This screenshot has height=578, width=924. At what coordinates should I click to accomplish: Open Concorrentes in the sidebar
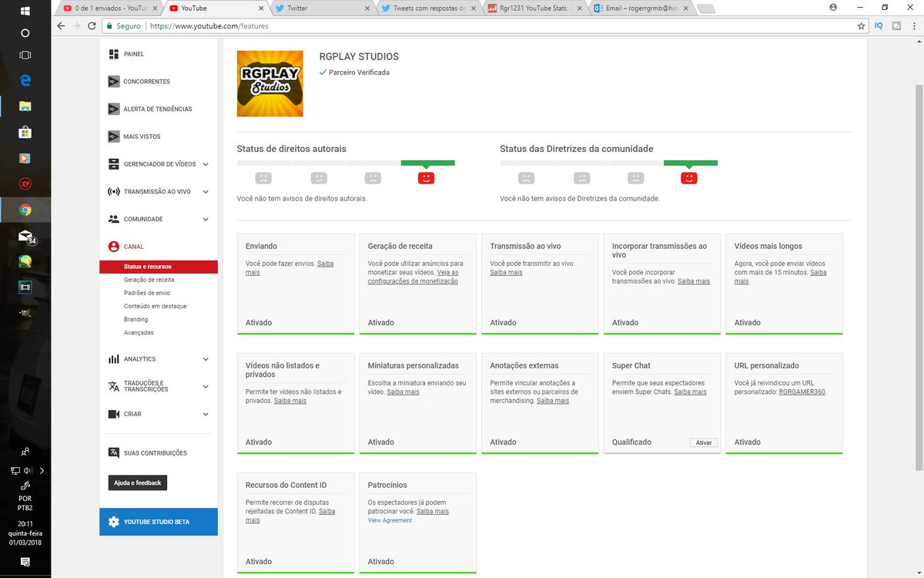[146, 82]
